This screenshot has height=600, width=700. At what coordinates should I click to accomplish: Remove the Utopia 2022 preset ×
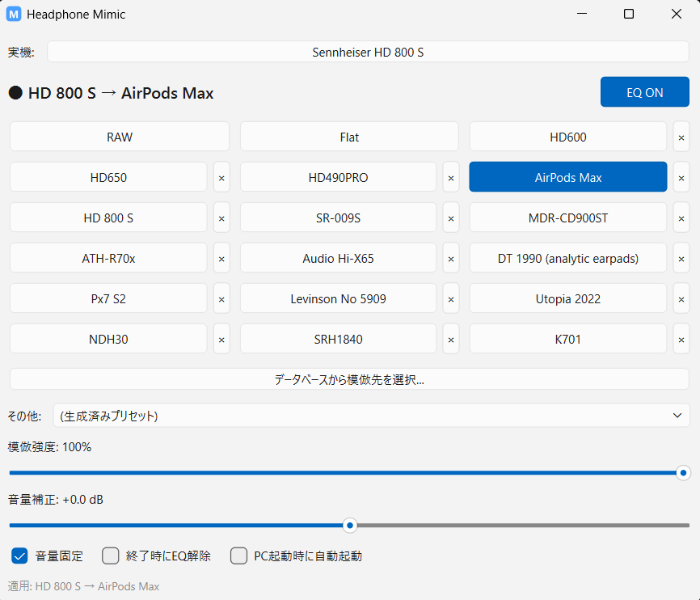pyautogui.click(x=681, y=298)
